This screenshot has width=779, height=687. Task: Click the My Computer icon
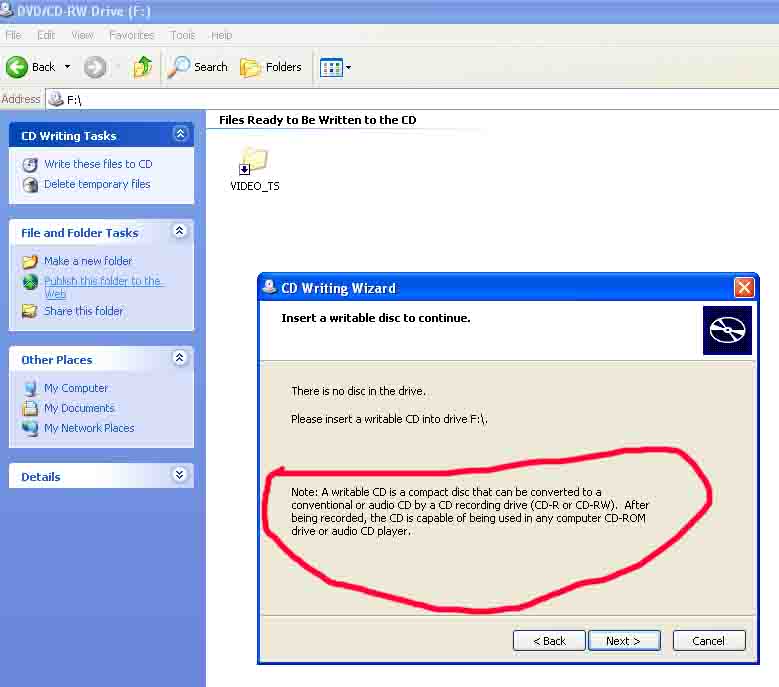[x=30, y=388]
